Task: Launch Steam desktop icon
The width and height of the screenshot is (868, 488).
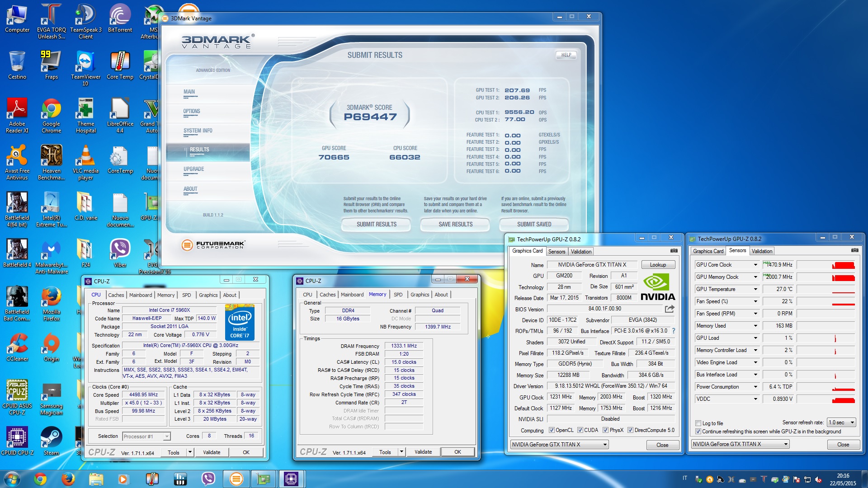Action: [52, 441]
